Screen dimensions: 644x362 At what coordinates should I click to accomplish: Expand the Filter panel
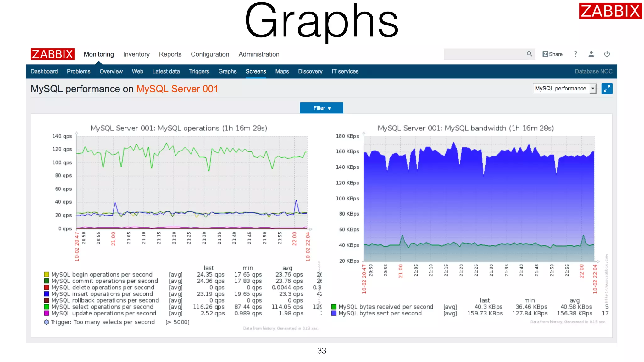(321, 108)
